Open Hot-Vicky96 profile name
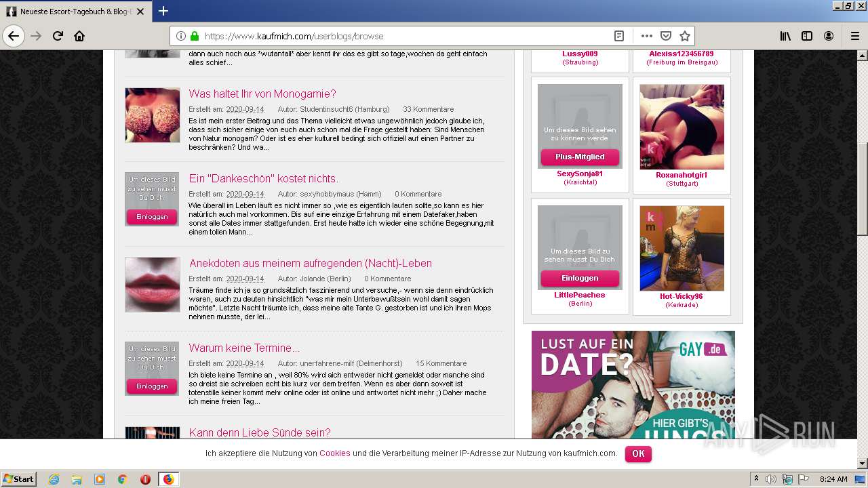The height and width of the screenshot is (488, 868). pos(682,296)
